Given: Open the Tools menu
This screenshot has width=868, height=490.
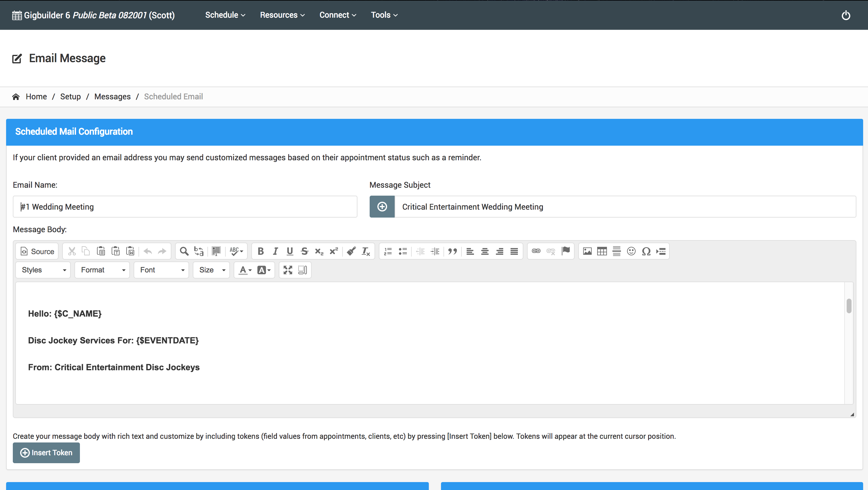Looking at the screenshot, I should (384, 15).
